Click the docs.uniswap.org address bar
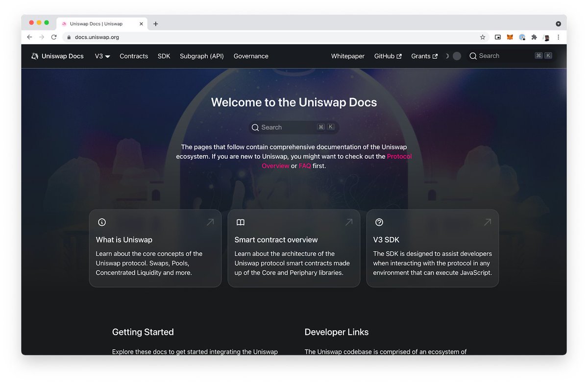Image resolution: width=588 pixels, height=383 pixels. 277,37
